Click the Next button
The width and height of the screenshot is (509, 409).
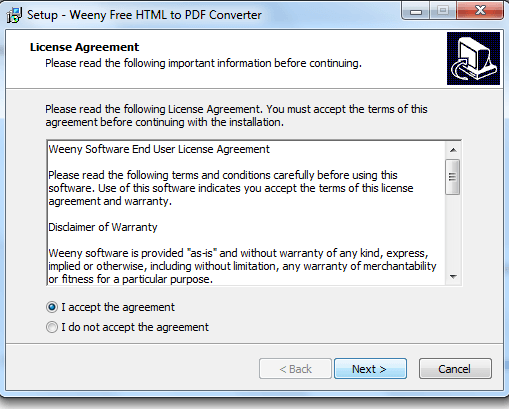[x=370, y=369]
